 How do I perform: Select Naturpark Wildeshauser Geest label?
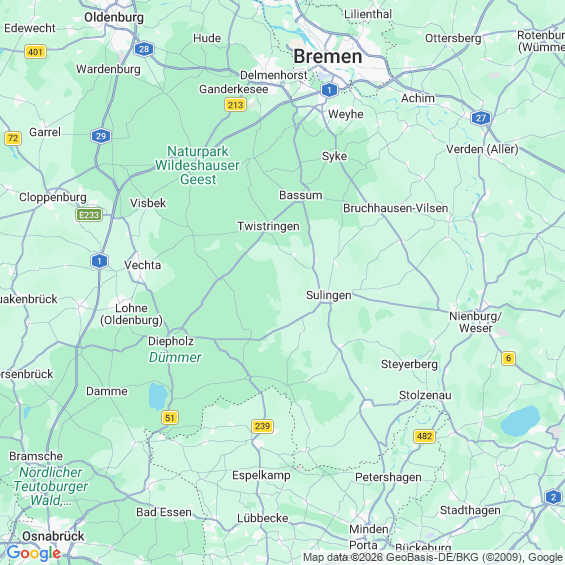click(197, 165)
